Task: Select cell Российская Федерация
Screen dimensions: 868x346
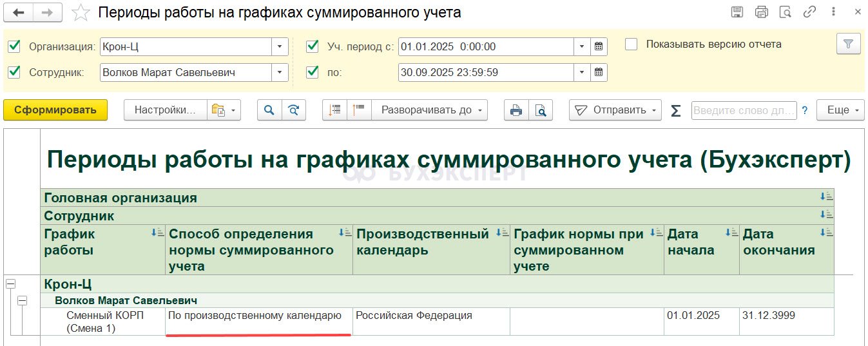Action: click(x=432, y=322)
